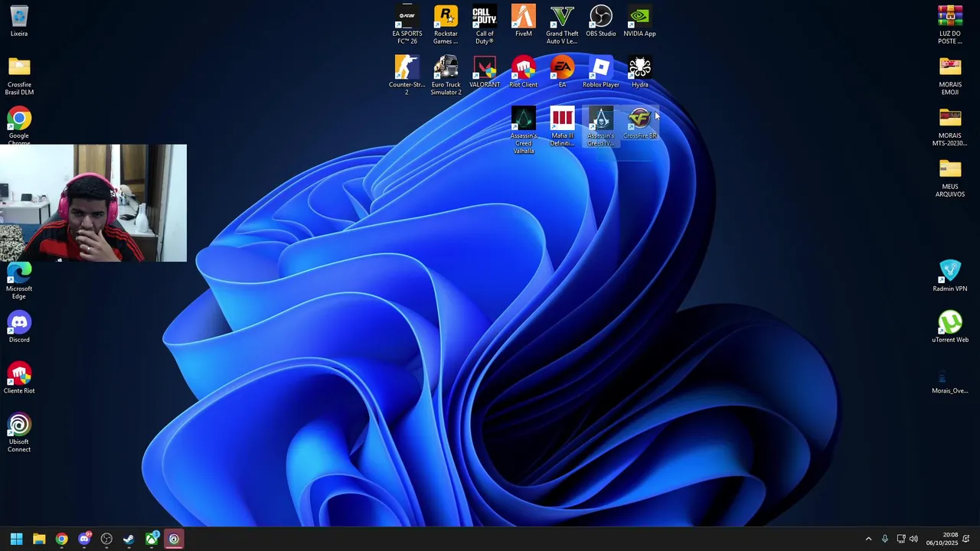Select the Google Chrome desktop shortcut

coord(19,126)
